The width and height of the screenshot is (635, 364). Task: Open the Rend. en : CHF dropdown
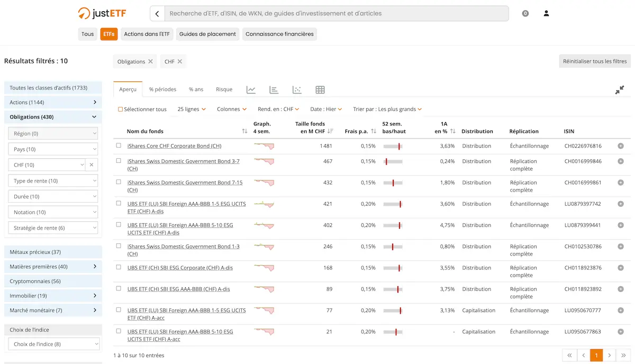pyautogui.click(x=278, y=110)
